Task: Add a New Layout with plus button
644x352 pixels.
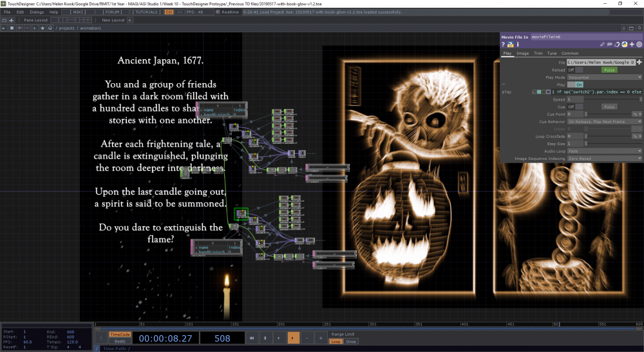Action: pyautogui.click(x=130, y=20)
